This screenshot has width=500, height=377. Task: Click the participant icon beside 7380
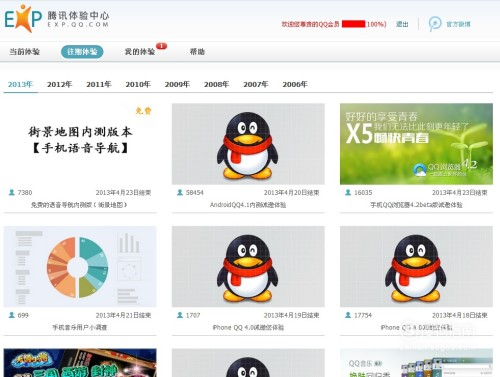pyautogui.click(x=12, y=192)
